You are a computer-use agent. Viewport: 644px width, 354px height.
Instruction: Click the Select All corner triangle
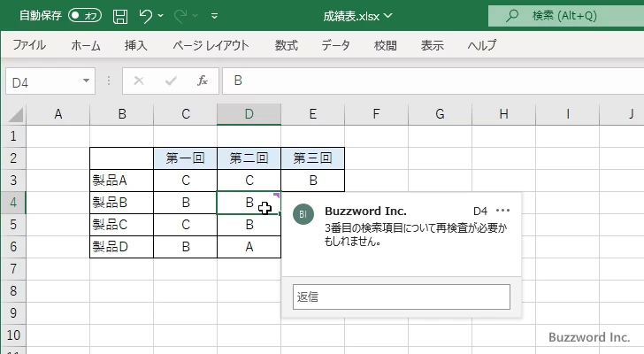14,114
